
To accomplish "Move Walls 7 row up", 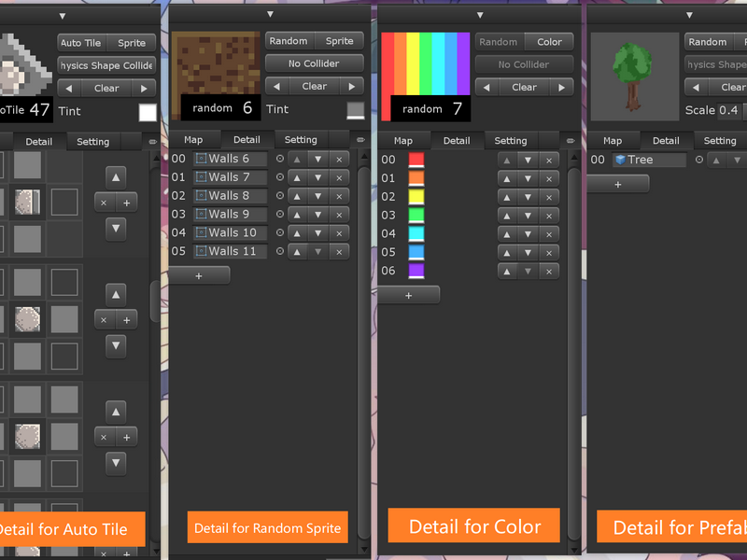I will point(297,177).
